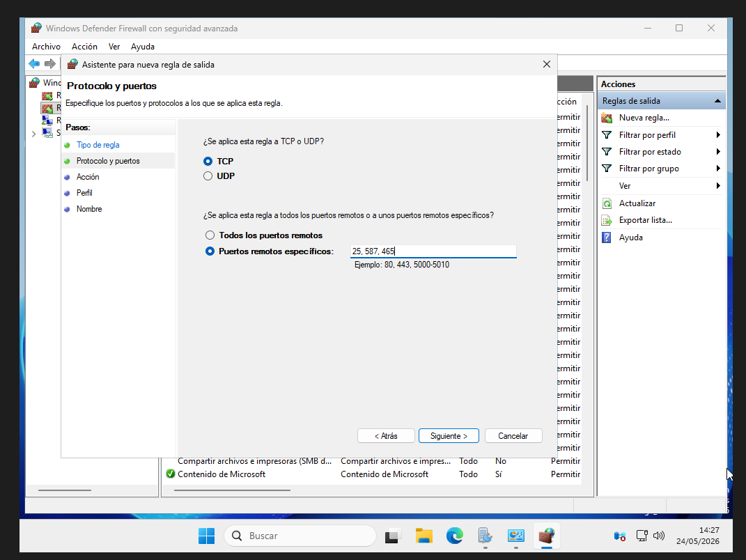This screenshot has width=746, height=560.
Task: Click the Actualizar refresh icon
Action: click(x=607, y=203)
